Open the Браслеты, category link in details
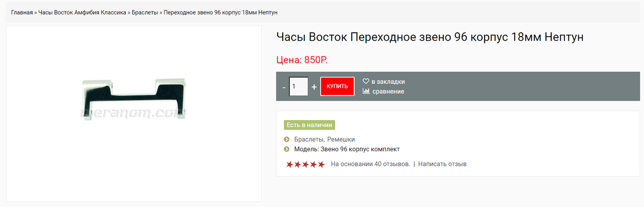644x207 pixels. pos(309,139)
